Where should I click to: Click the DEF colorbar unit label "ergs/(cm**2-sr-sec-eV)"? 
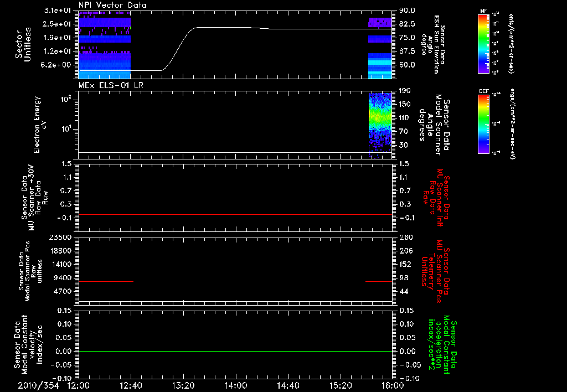[512, 124]
